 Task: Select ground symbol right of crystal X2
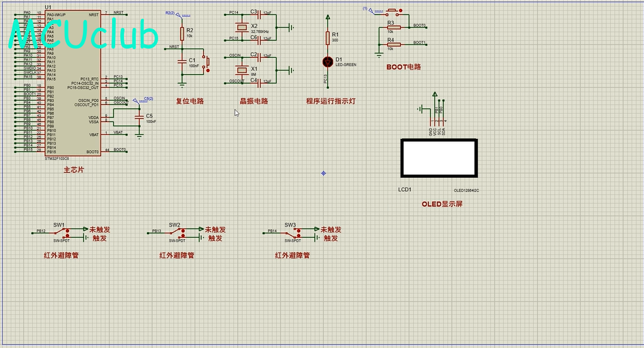coord(291,27)
